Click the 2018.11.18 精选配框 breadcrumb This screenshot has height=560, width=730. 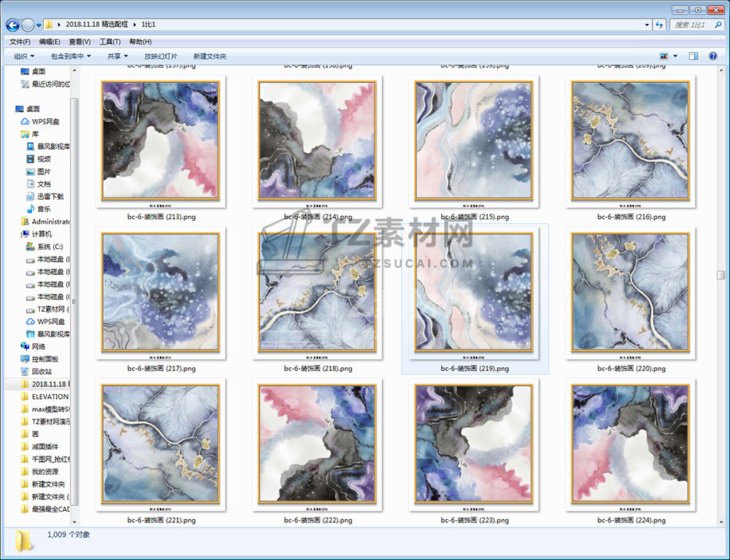(96, 25)
